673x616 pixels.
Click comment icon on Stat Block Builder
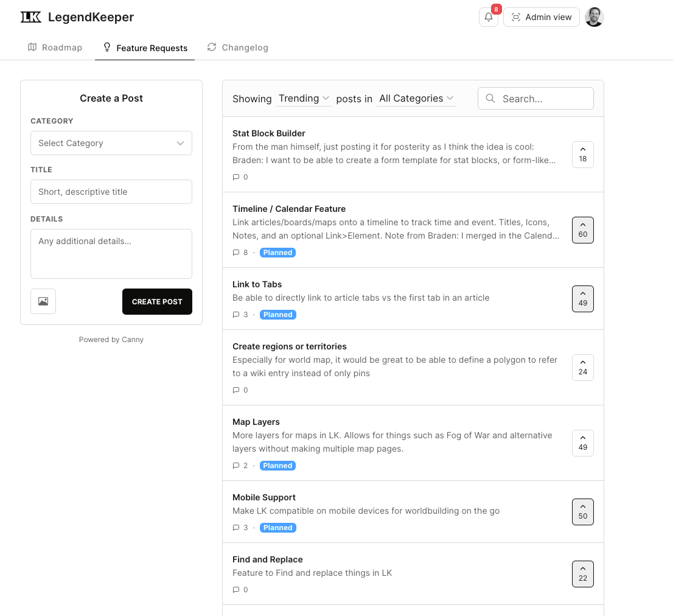click(236, 177)
